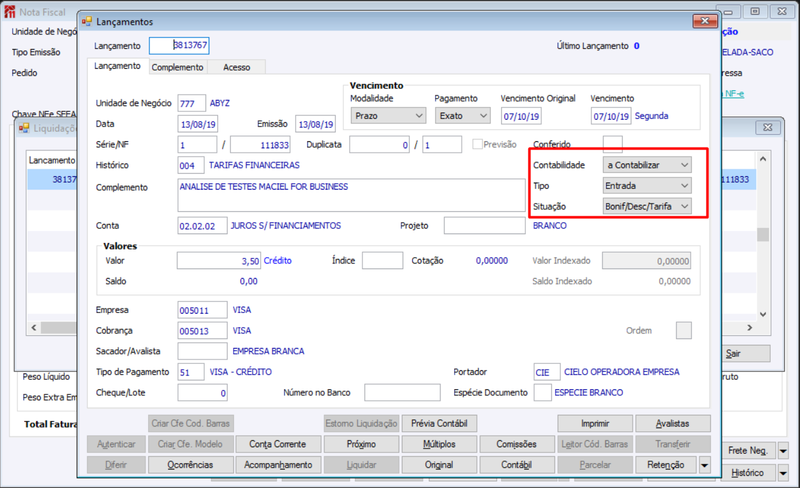The image size is (800, 488).
Task: Click the Lançamentos window title icon
Action: pos(87,21)
